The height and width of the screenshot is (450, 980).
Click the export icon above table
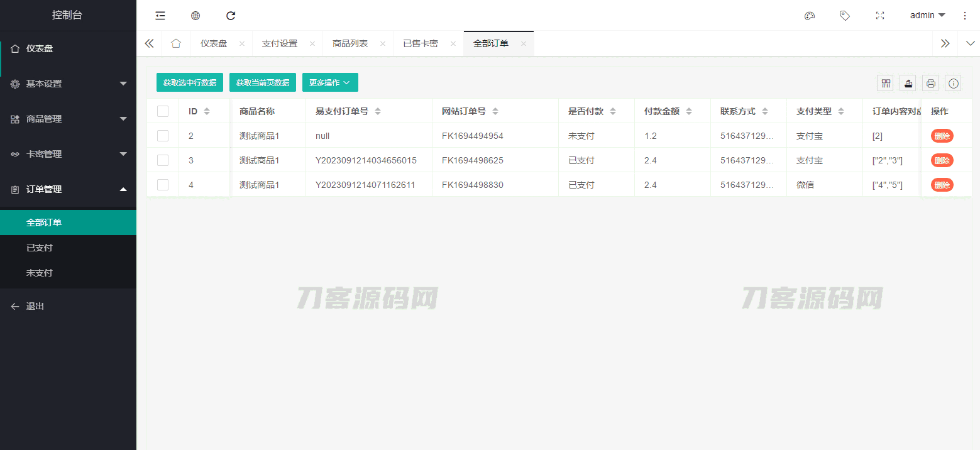(x=908, y=83)
